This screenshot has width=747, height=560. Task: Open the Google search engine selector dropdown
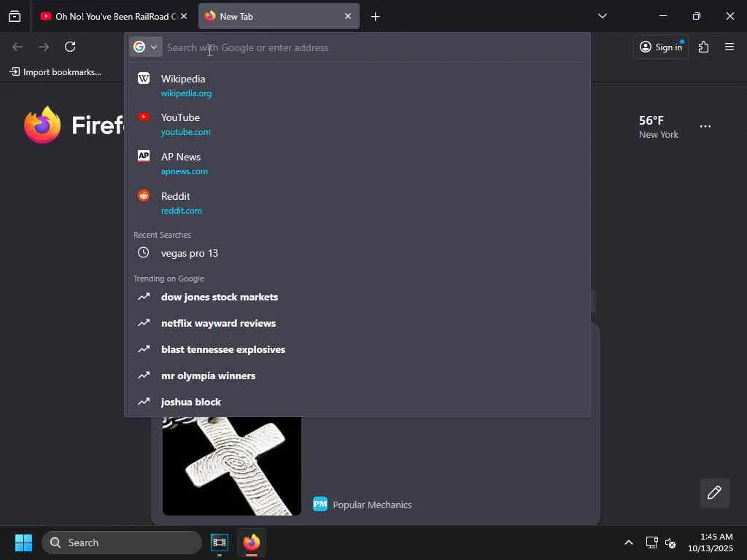click(145, 47)
